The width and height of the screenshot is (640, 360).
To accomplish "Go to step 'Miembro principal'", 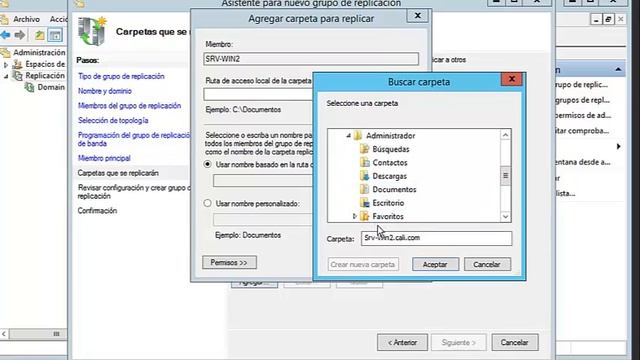I will click(x=104, y=158).
